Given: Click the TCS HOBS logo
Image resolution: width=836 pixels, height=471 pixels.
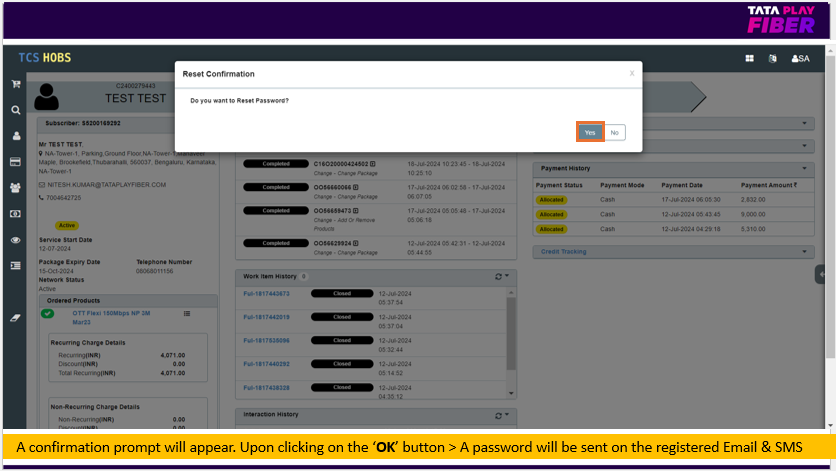Looking at the screenshot, I should coord(45,58).
